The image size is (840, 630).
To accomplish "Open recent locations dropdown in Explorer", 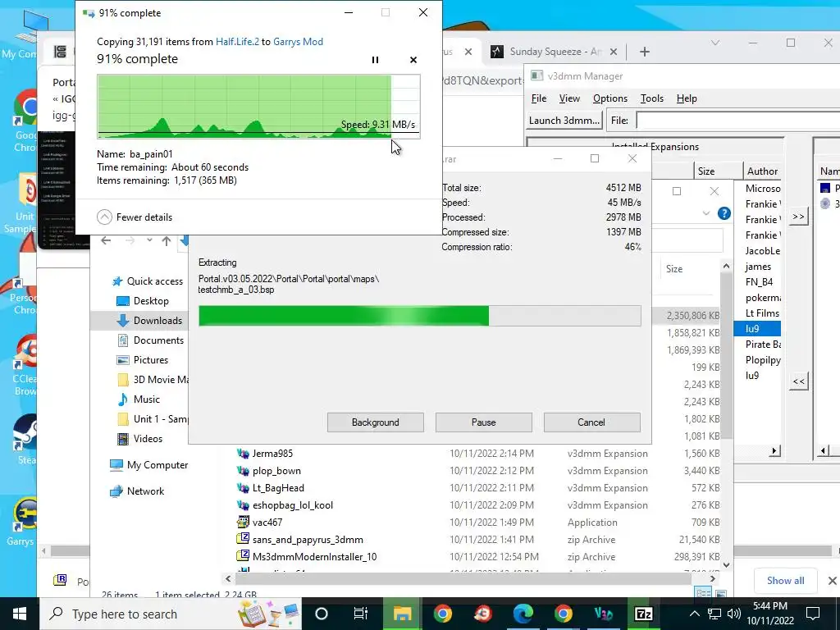I will pos(149,240).
